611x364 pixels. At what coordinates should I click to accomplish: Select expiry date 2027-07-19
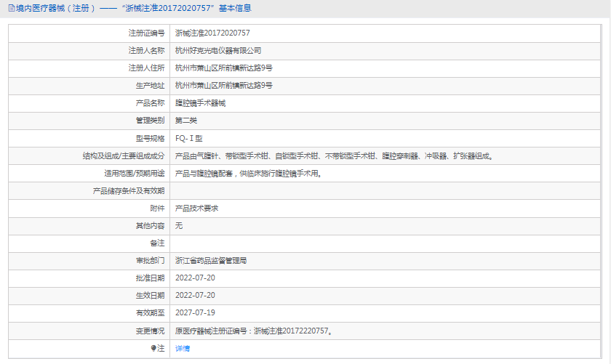[195, 312]
